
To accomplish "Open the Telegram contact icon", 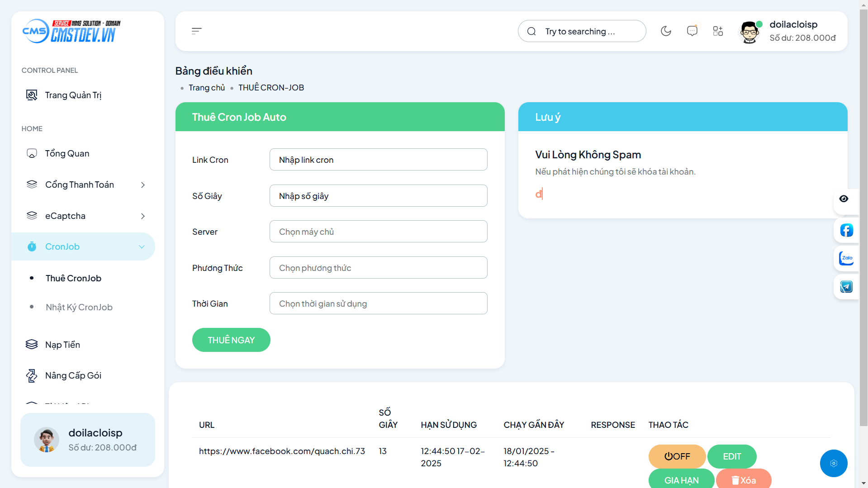I will pos(846,287).
